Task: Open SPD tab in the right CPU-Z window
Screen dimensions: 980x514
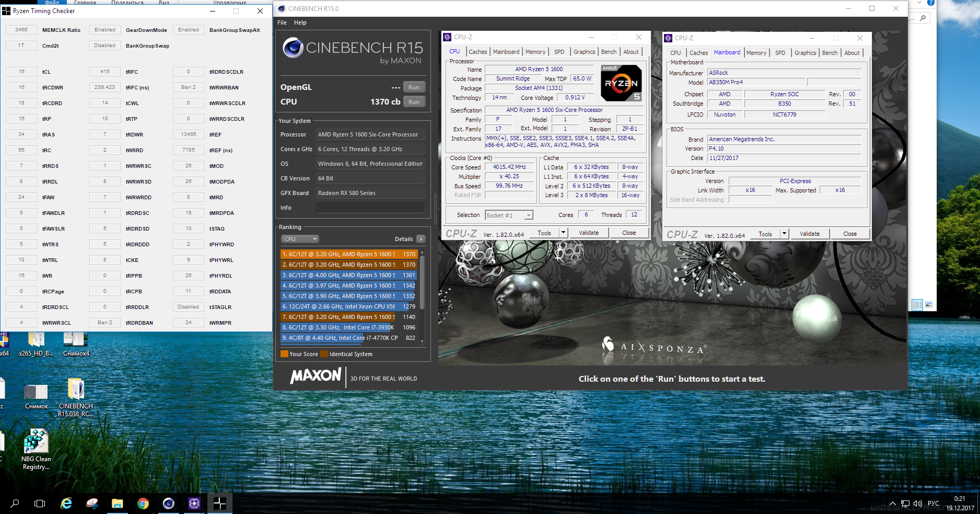Action: [780, 53]
